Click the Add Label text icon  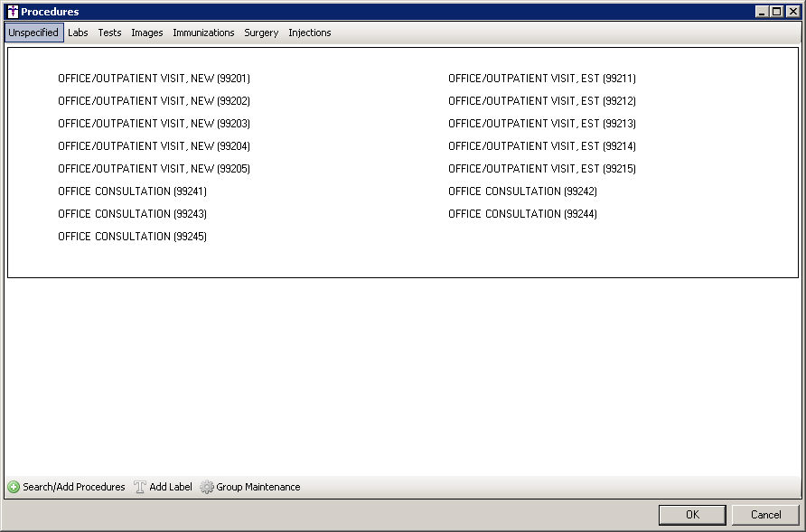(x=140, y=487)
